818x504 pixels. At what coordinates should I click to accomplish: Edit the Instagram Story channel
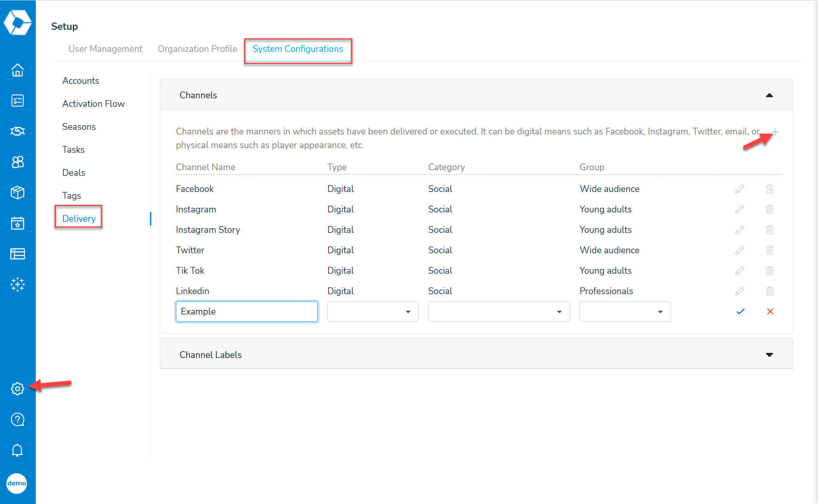pyautogui.click(x=740, y=230)
